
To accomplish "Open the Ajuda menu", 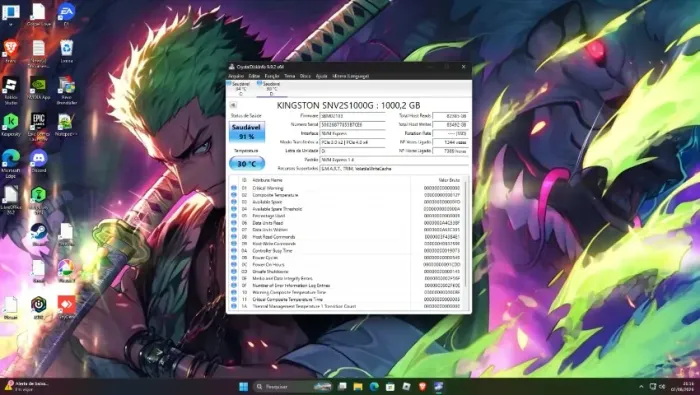I will 321,76.
